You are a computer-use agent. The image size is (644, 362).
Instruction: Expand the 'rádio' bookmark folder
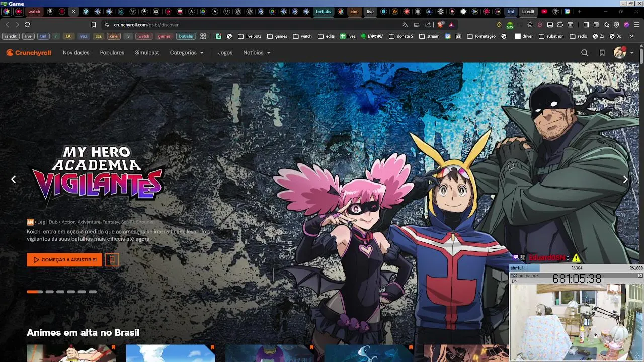579,36
